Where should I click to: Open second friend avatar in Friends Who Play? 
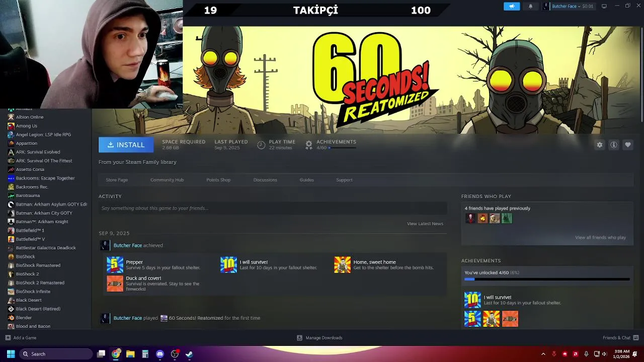(x=482, y=218)
